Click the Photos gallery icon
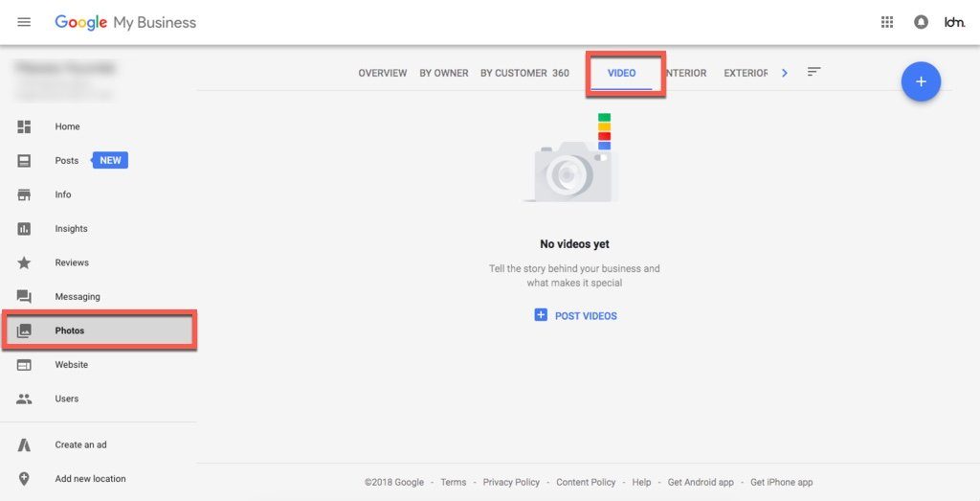The height and width of the screenshot is (501, 980). click(24, 330)
